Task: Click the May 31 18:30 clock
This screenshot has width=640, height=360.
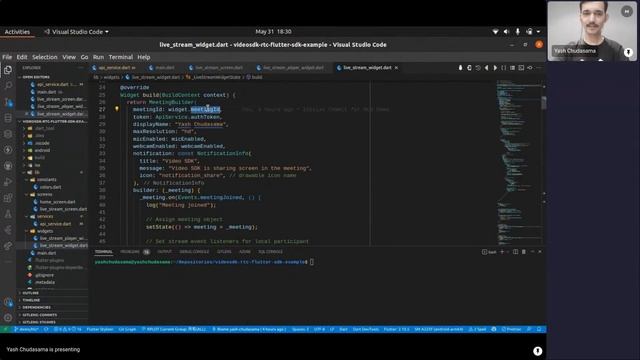Action: pos(273,31)
